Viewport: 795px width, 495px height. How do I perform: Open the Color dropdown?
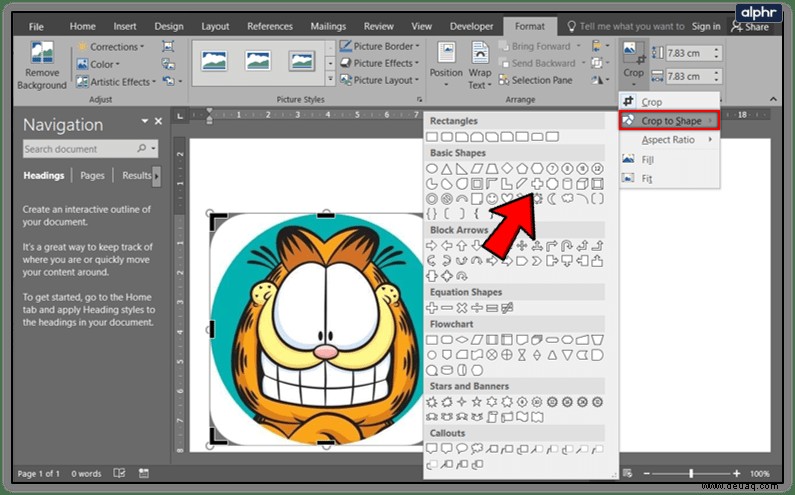(x=98, y=64)
